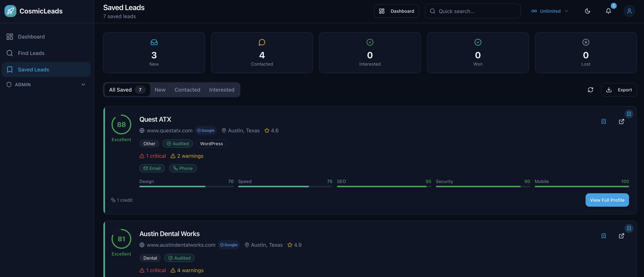Collapse the ADMIN section chevron

coord(83,84)
